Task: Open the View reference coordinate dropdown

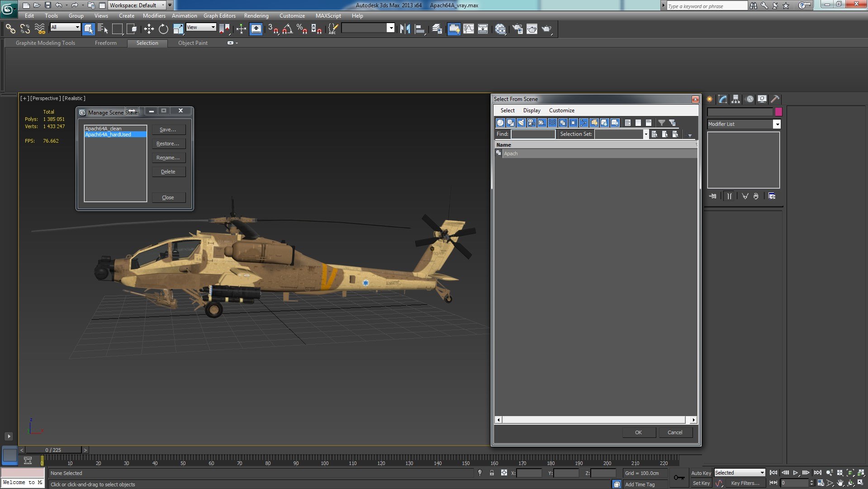Action: click(201, 27)
